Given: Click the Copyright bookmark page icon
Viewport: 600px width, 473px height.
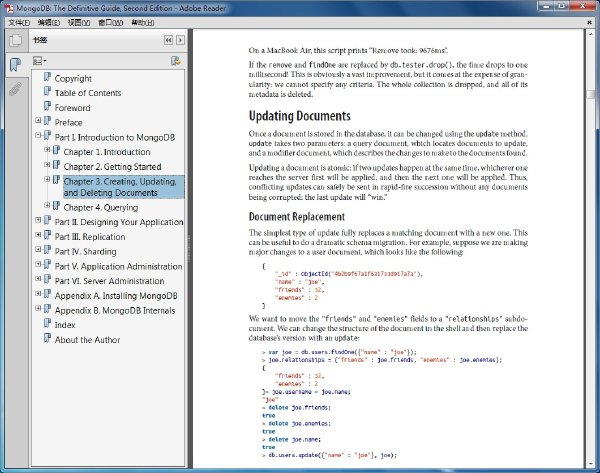Looking at the screenshot, I should (47, 77).
